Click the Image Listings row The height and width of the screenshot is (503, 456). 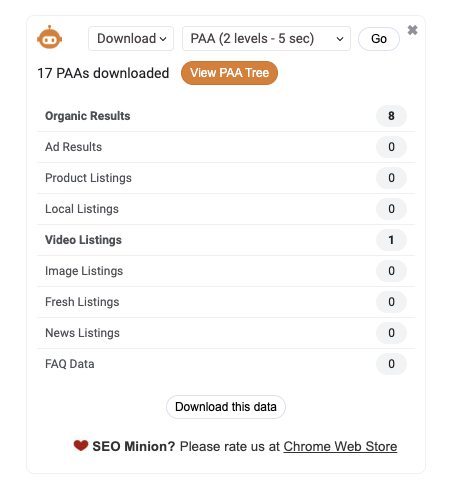pos(226,271)
